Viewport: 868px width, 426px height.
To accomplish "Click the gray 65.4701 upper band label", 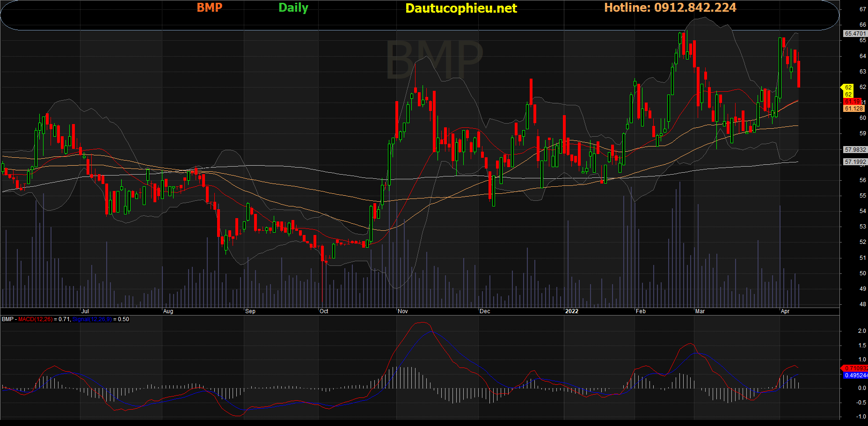I will (x=855, y=34).
